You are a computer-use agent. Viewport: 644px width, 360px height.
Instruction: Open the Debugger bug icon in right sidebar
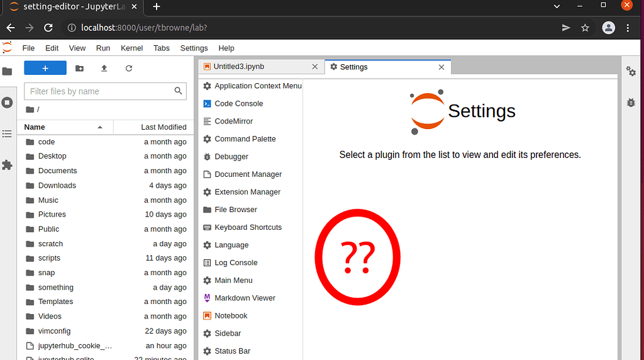click(631, 102)
